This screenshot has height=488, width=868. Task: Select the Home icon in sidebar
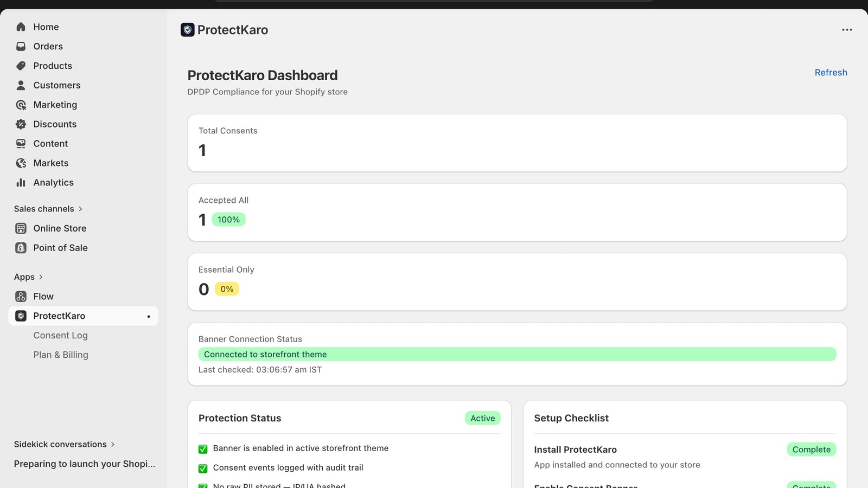(21, 27)
